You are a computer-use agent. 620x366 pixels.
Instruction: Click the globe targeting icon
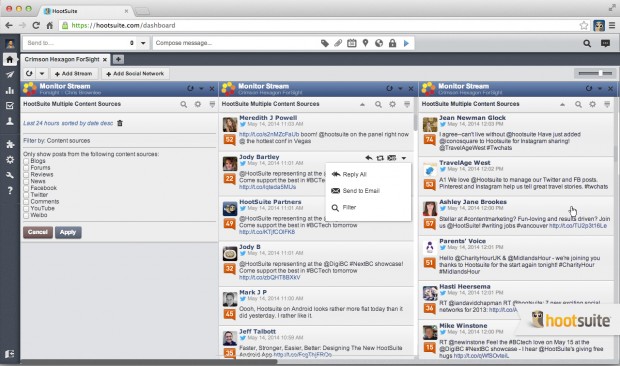[x=379, y=43]
